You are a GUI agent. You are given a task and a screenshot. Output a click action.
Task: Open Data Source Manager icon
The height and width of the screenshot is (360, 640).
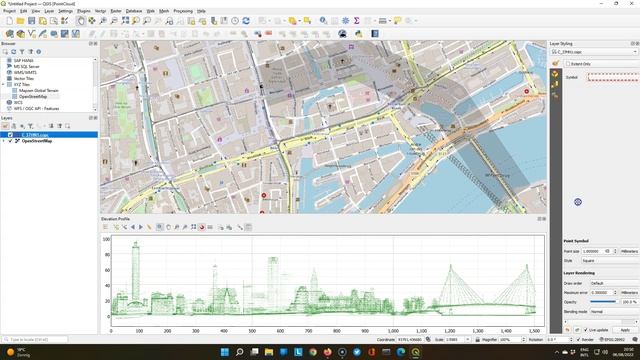9,34
